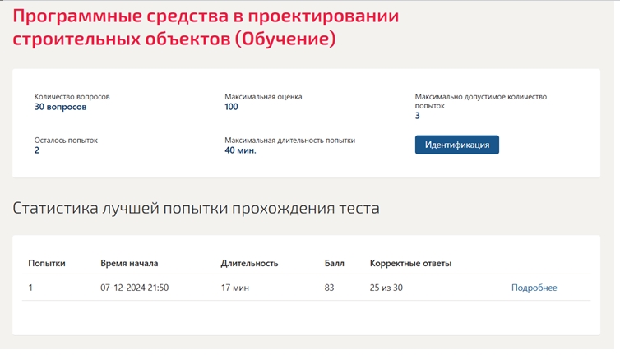Click the Осталось попыток label

tap(66, 140)
